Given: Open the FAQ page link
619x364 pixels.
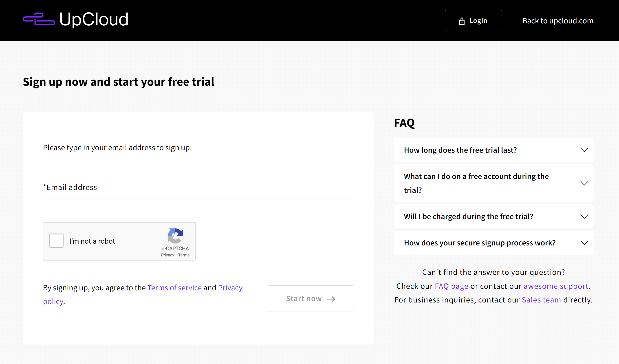Looking at the screenshot, I should (452, 286).
